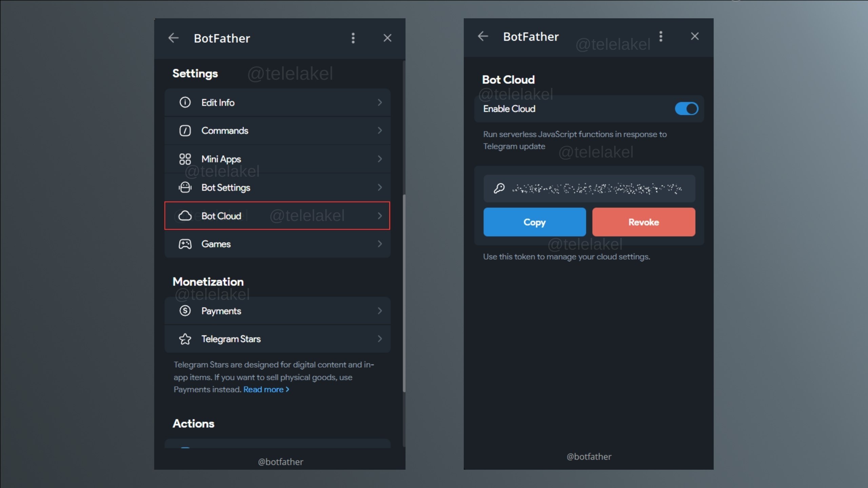
Task: Expand Payments via its chevron arrow
Action: pos(380,311)
